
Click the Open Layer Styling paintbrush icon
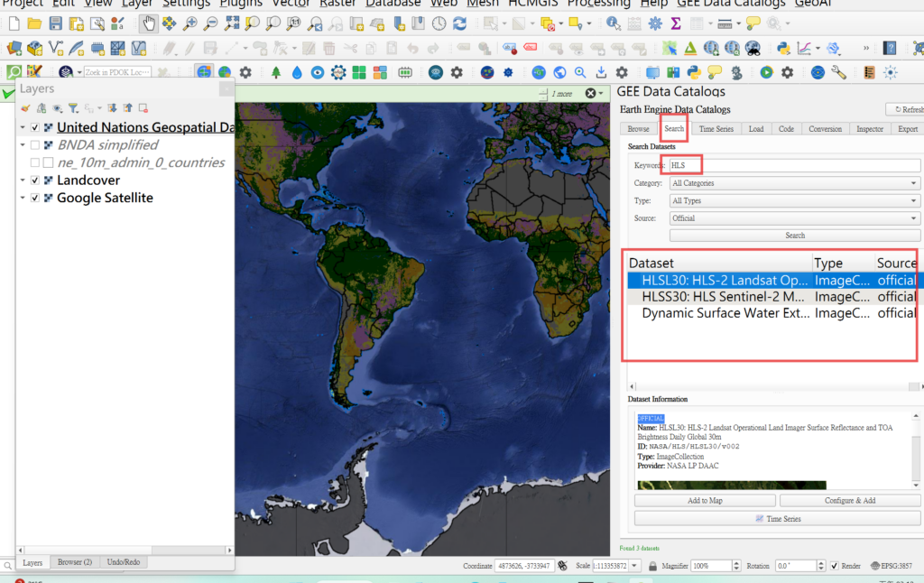click(x=25, y=107)
